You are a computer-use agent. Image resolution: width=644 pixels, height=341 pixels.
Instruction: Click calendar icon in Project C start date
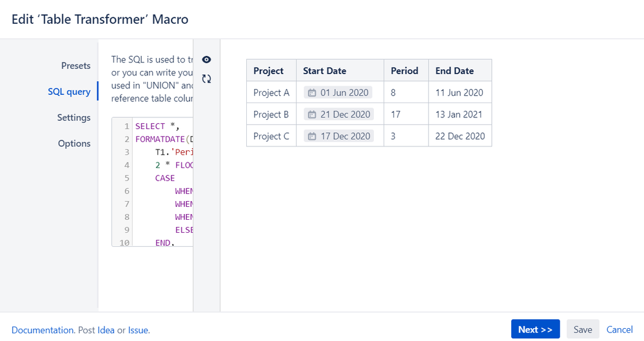(312, 137)
